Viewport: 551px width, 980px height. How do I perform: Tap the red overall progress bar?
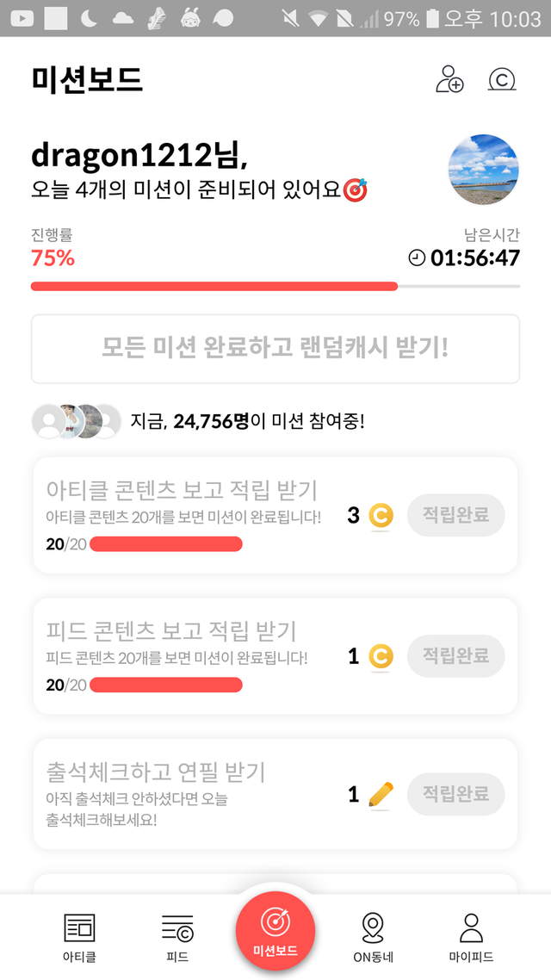[x=214, y=286]
